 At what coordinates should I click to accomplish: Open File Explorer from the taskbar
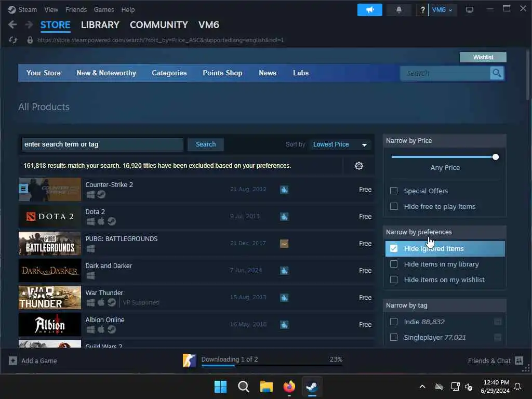coord(267,387)
